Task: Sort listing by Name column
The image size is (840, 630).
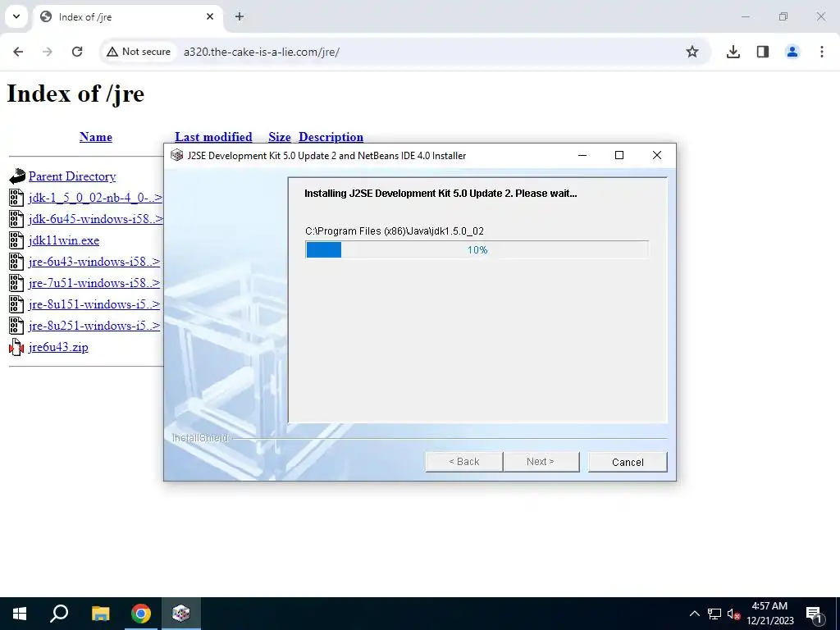Action: point(96,137)
